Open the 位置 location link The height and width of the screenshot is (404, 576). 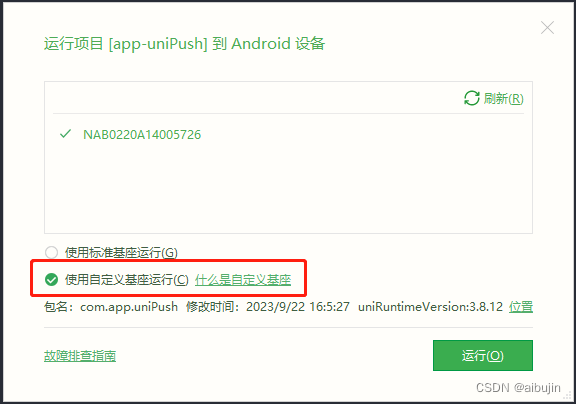tap(521, 307)
